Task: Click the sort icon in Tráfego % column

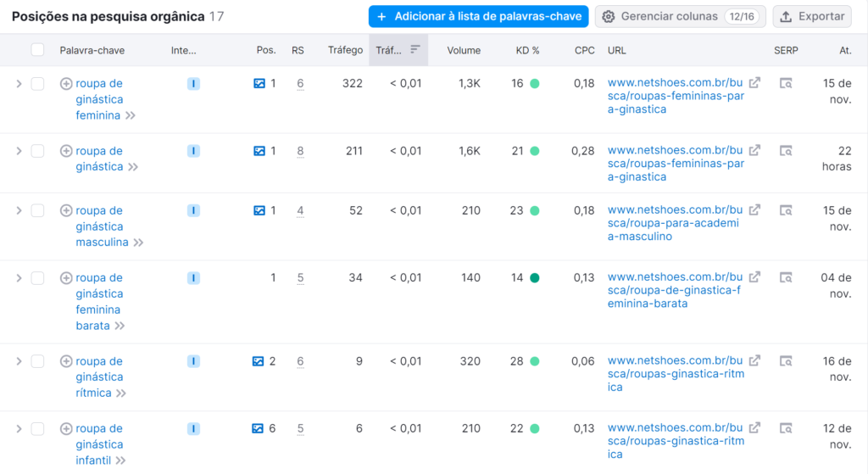Action: tap(415, 50)
